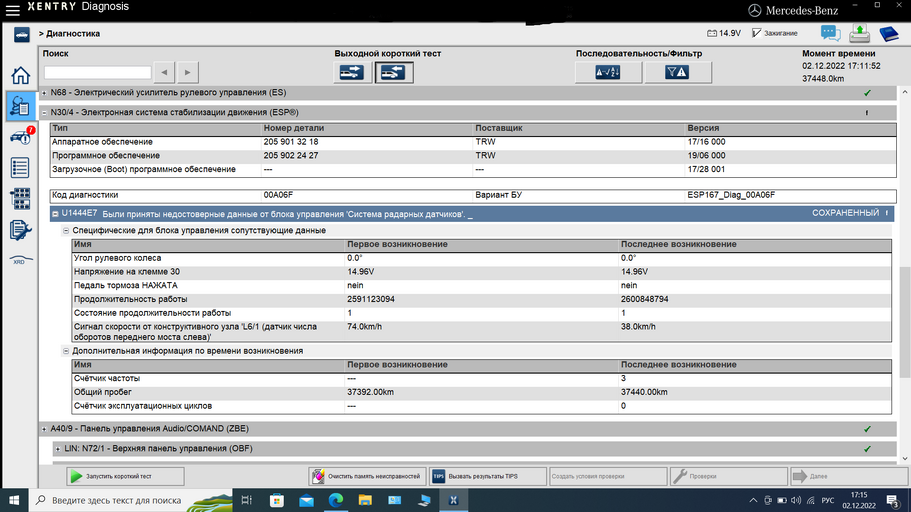The height and width of the screenshot is (512, 911).
Task: Click the Угол рулевого колеса row label
Action: [117, 258]
